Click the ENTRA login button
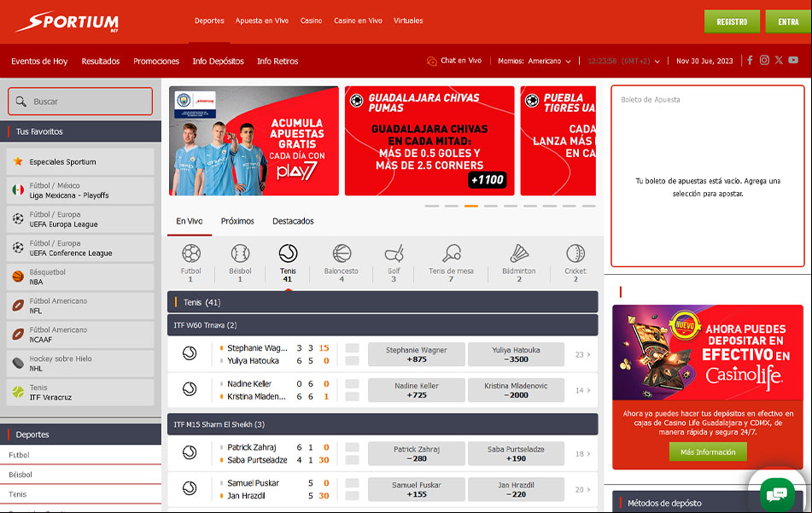The image size is (812, 513). point(789,21)
